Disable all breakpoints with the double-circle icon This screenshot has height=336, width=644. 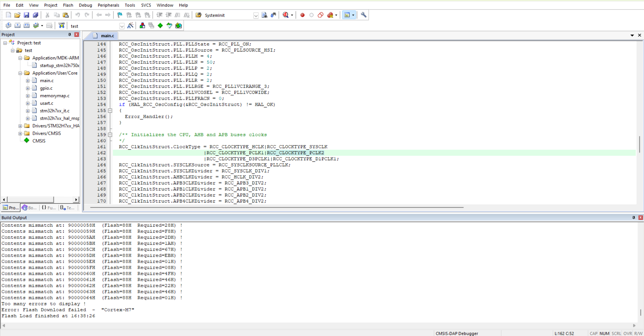click(x=320, y=15)
